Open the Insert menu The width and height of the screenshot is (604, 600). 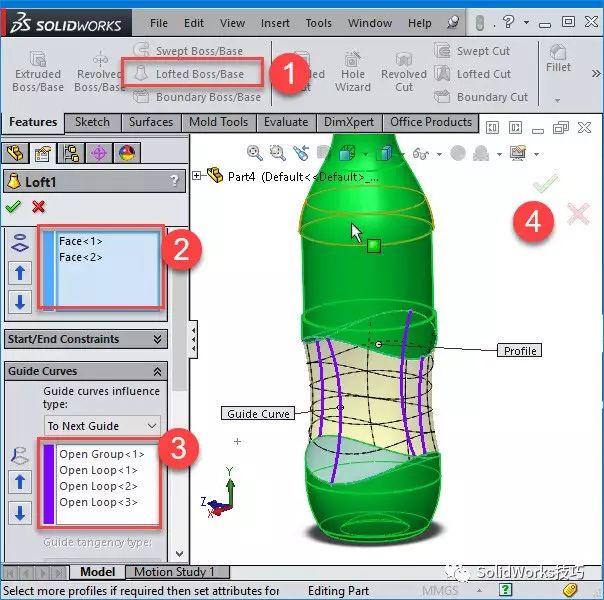point(275,23)
